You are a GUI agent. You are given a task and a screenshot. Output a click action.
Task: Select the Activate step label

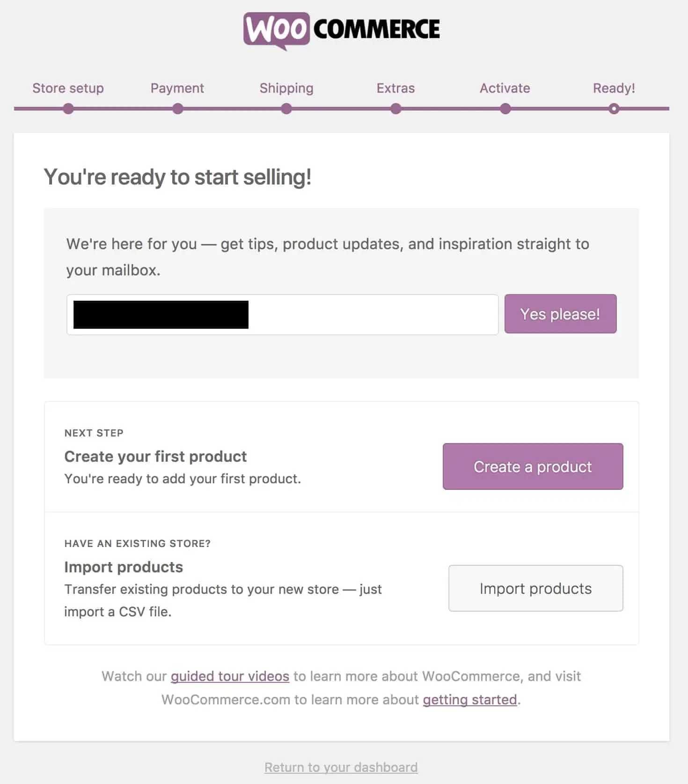coord(505,88)
